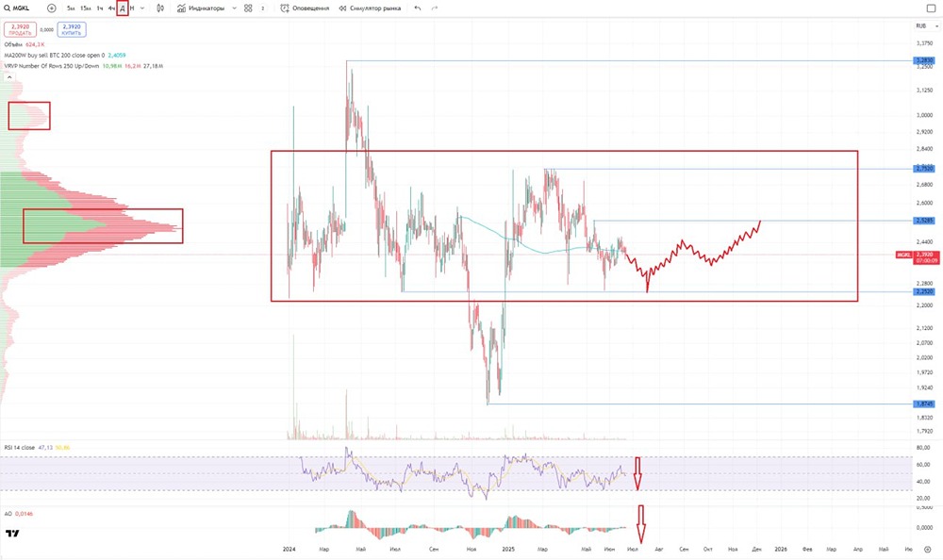This screenshot has width=943, height=560.
Task: Click the templates counter badge 2
Action: 263,8
